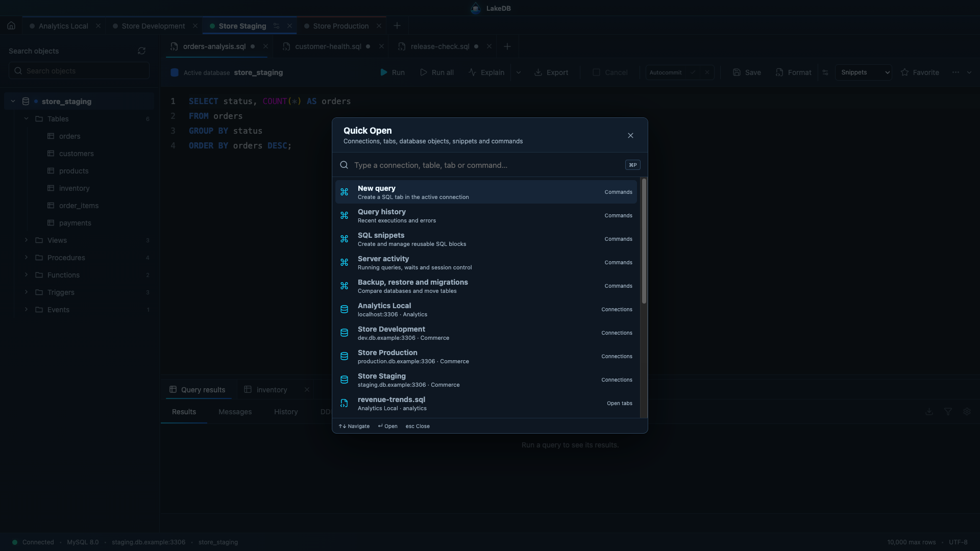Close the Analytics Local connection tab
The height and width of the screenshot is (551, 980).
coord(98,26)
